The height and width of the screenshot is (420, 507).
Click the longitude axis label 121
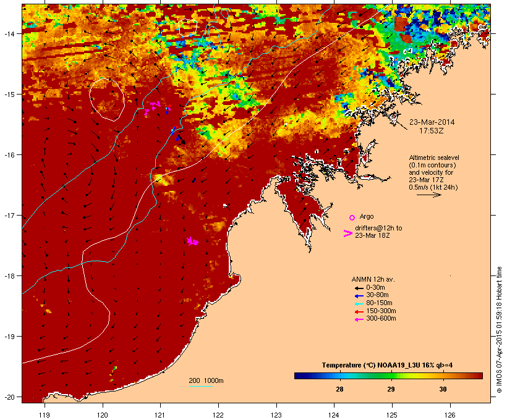160,415
